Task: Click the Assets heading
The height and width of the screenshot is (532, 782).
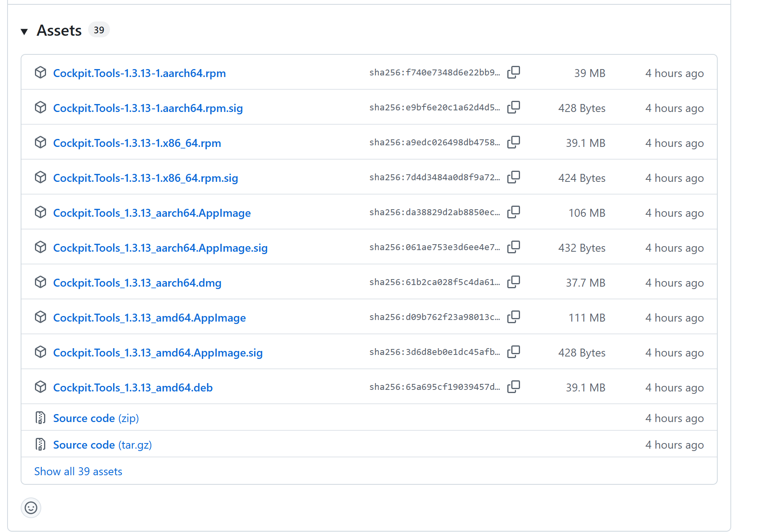Action: coord(59,31)
